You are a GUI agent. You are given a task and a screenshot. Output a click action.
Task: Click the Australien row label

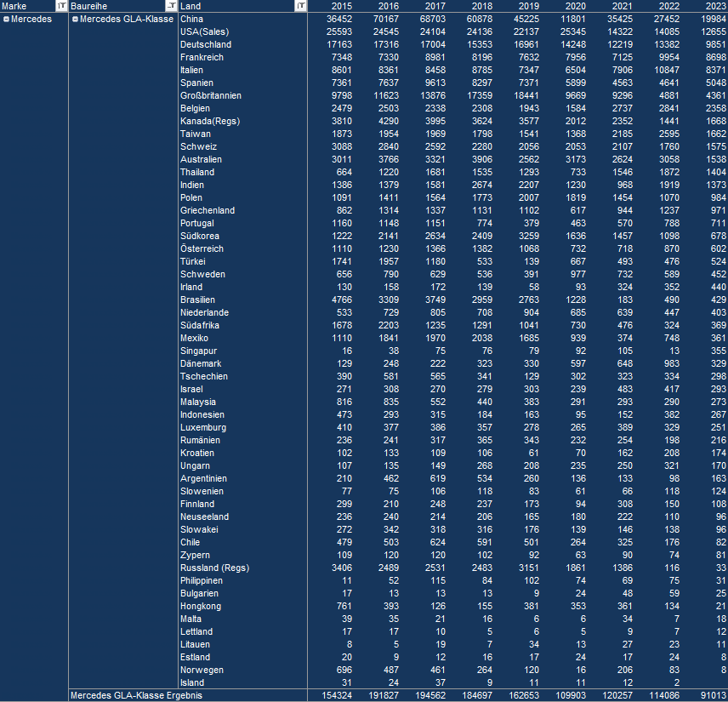(x=201, y=159)
